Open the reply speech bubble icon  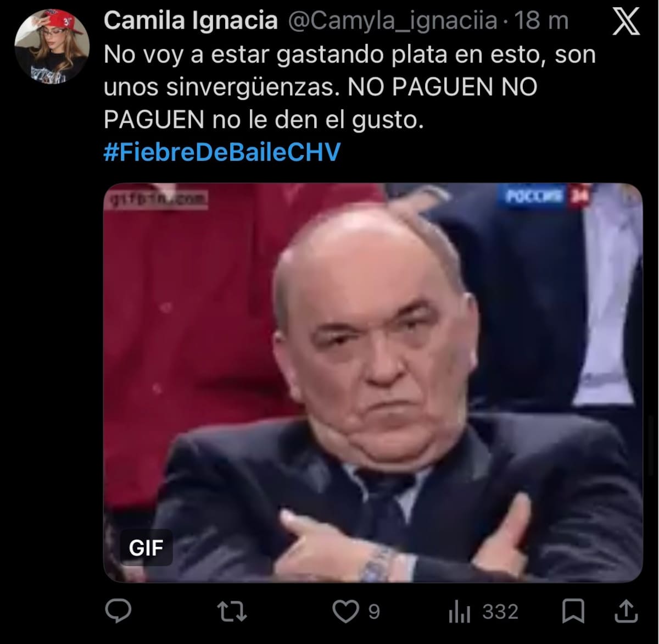click(x=118, y=611)
